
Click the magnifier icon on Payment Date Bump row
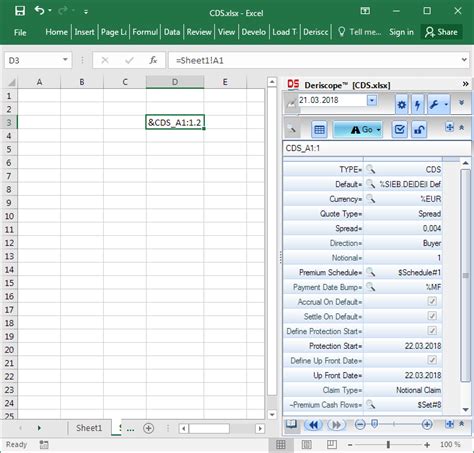coord(371,287)
